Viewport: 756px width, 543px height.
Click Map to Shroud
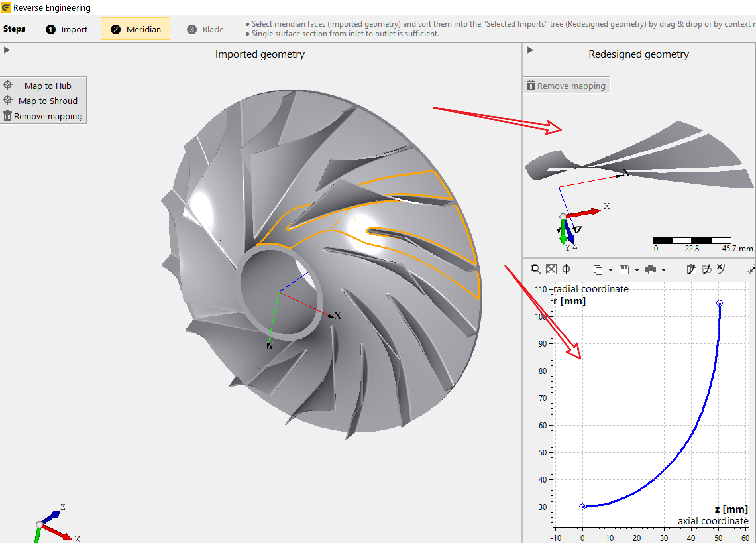pos(43,101)
